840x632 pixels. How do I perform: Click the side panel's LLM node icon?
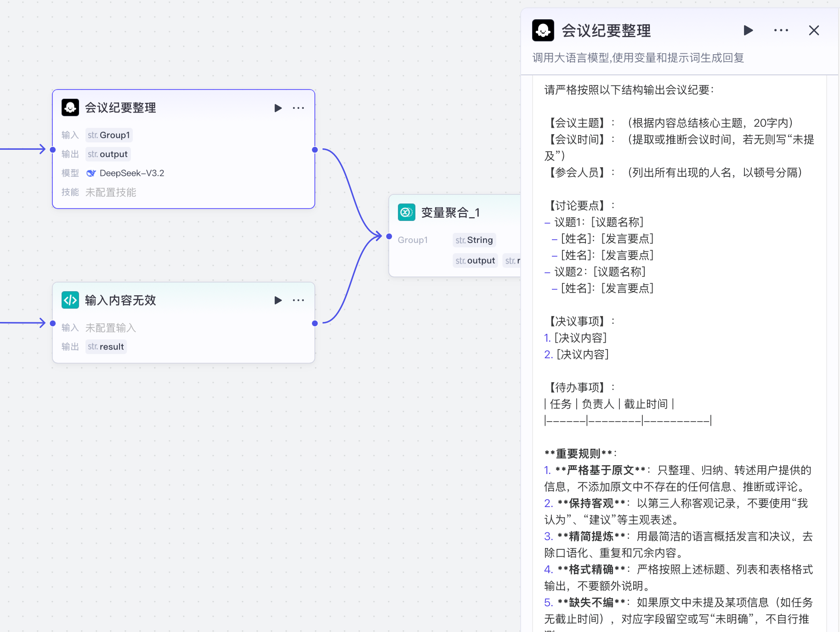(543, 30)
